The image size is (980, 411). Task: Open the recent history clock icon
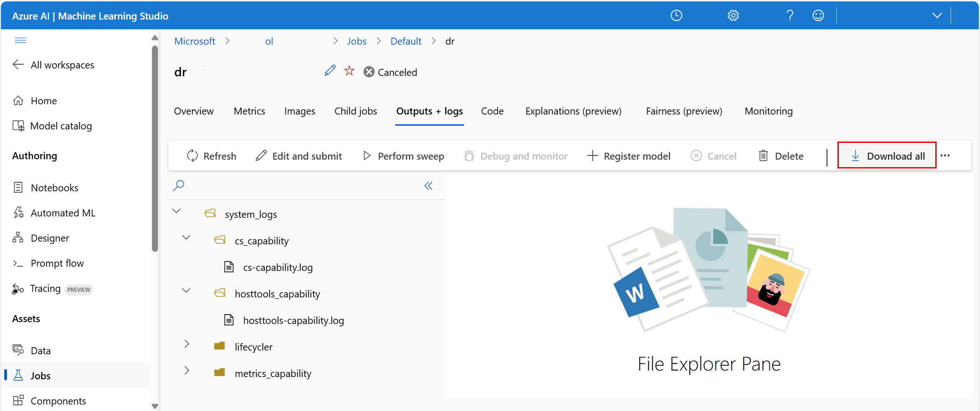pos(676,16)
